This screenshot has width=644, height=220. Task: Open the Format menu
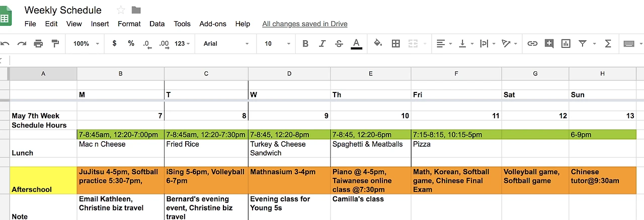[129, 24]
